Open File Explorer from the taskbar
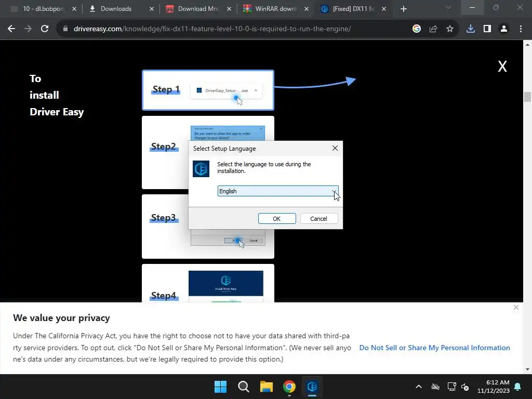This screenshot has height=399, width=532. click(x=267, y=387)
